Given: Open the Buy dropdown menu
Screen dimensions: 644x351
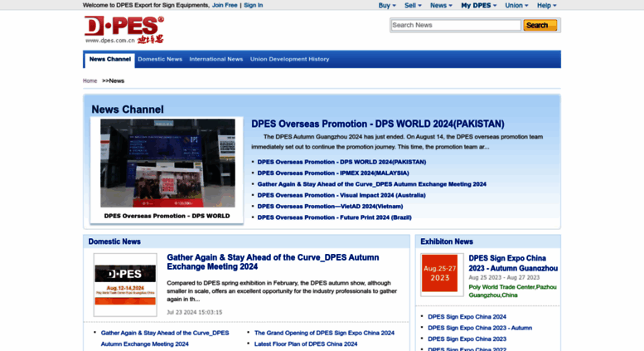Looking at the screenshot, I should [387, 5].
